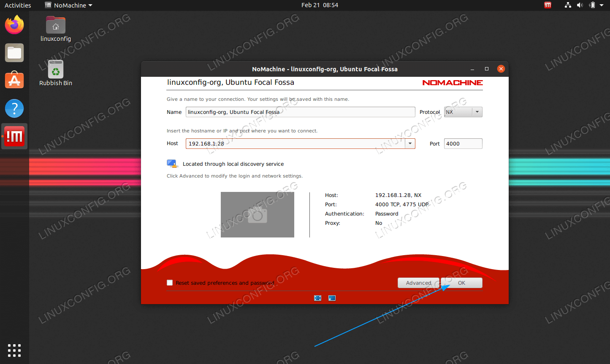
Task: Click the '4000 TCP, 4775 UDP' value
Action: (402, 205)
